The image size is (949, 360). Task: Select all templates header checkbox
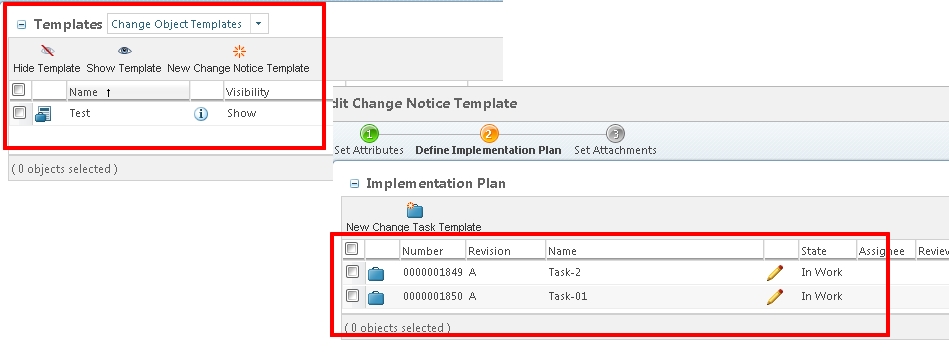click(x=19, y=90)
